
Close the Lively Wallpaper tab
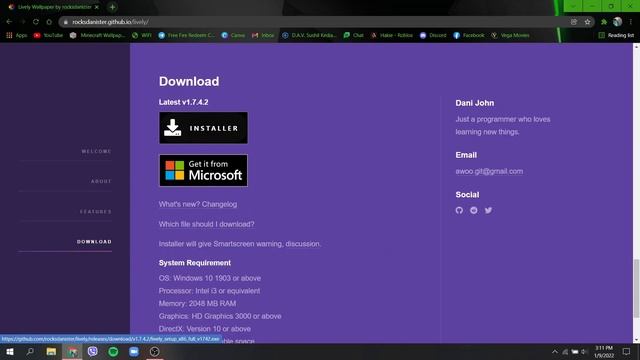[x=97, y=7]
